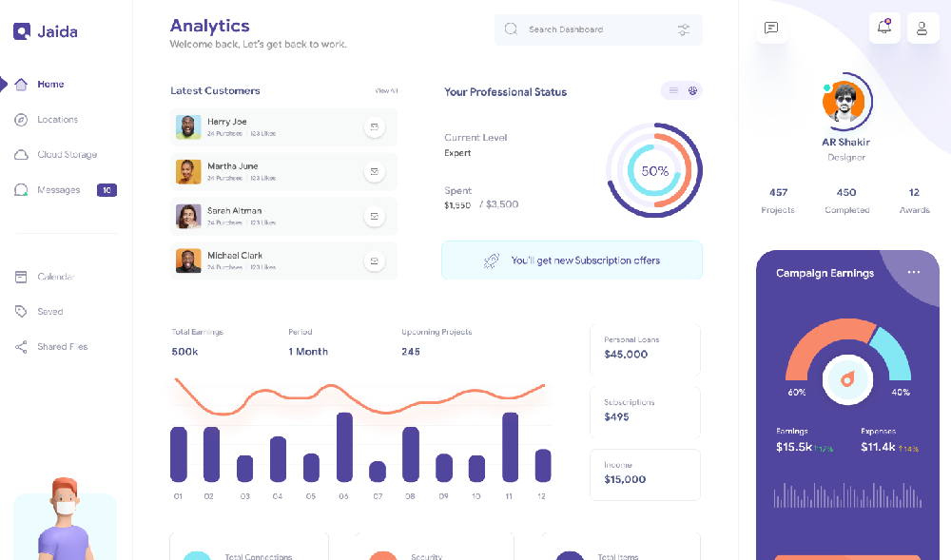Open the Campaign Earnings options menu
The width and height of the screenshot is (951, 560).
pos(913,272)
